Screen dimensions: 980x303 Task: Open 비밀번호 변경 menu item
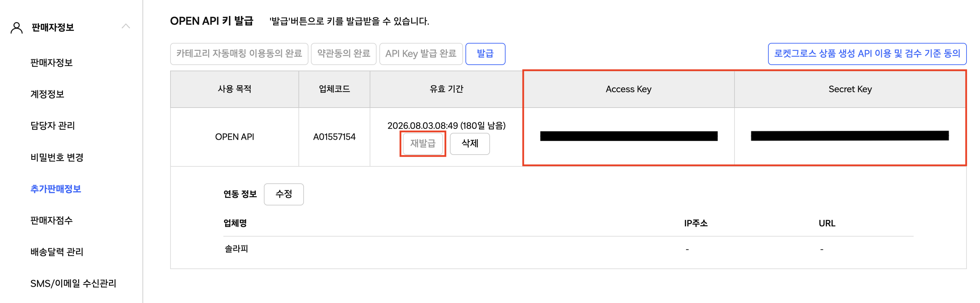pyautogui.click(x=57, y=157)
